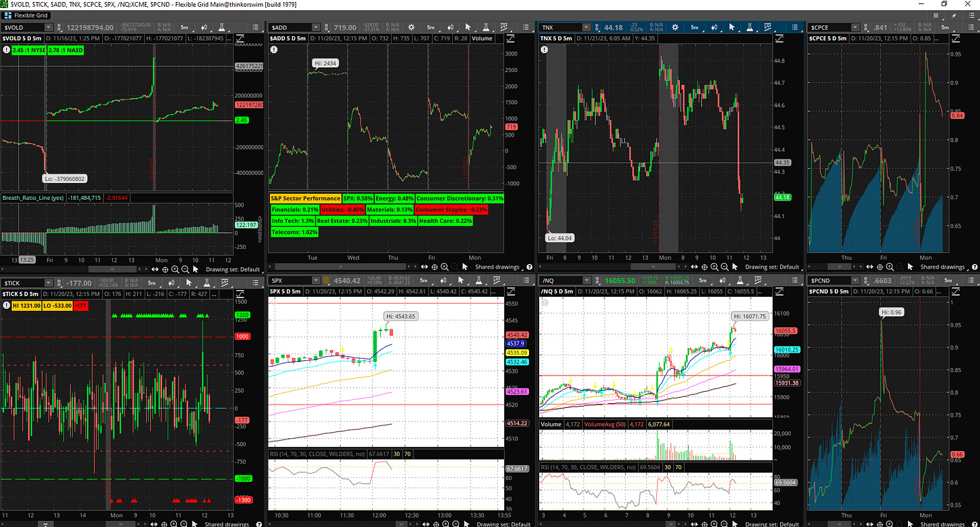Click Shared drawings under the $ADD chart
This screenshot has width=980, height=527.
point(497,267)
